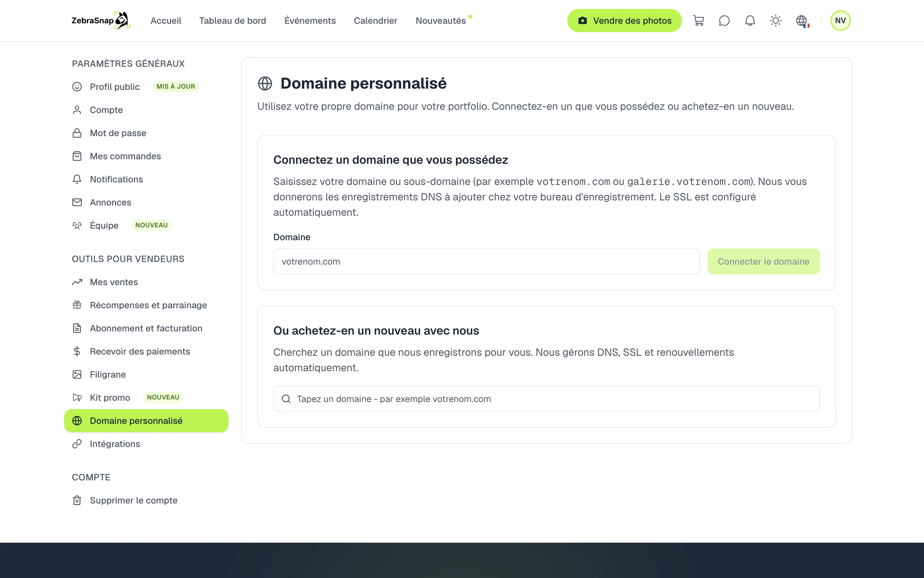Screen dimensions: 924x578
Task: Click the envelope icon for Annonces
Action: point(77,203)
